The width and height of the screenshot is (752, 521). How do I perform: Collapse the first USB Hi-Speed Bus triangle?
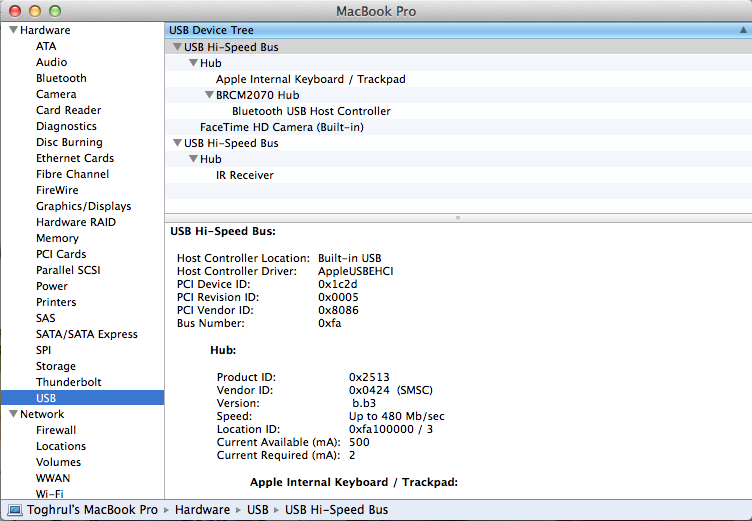tap(177, 47)
